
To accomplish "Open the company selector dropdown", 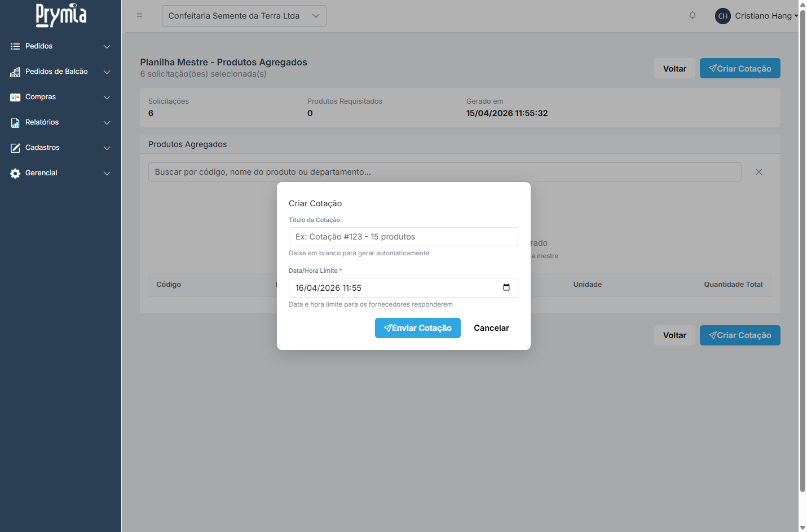I will (x=244, y=16).
